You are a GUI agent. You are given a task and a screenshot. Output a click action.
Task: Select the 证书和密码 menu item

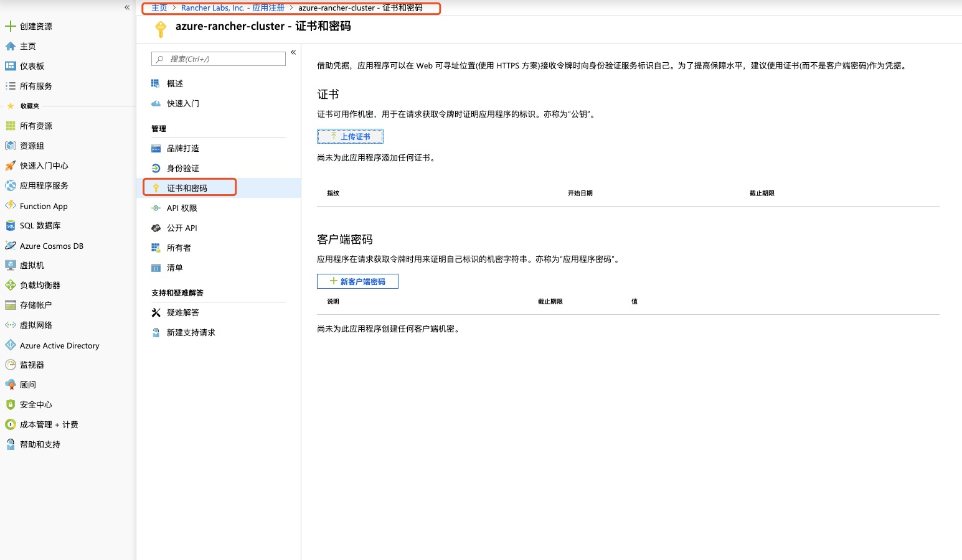219,188
